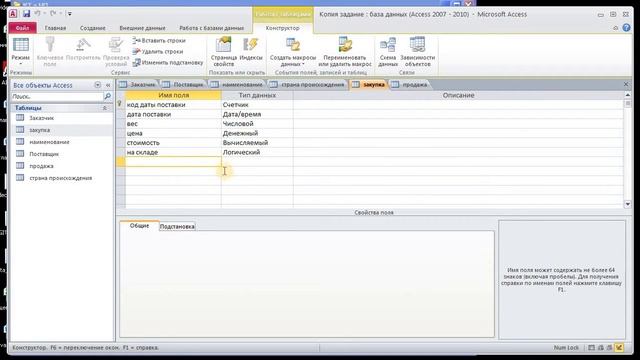
Task: Switch to Поставщик document tab
Action: pyautogui.click(x=183, y=84)
